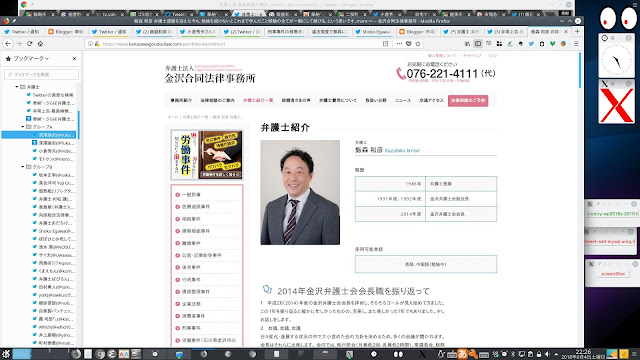Viewport: 640px width, 360px height.
Task: Save page to Pocket
Action: click(409, 44)
